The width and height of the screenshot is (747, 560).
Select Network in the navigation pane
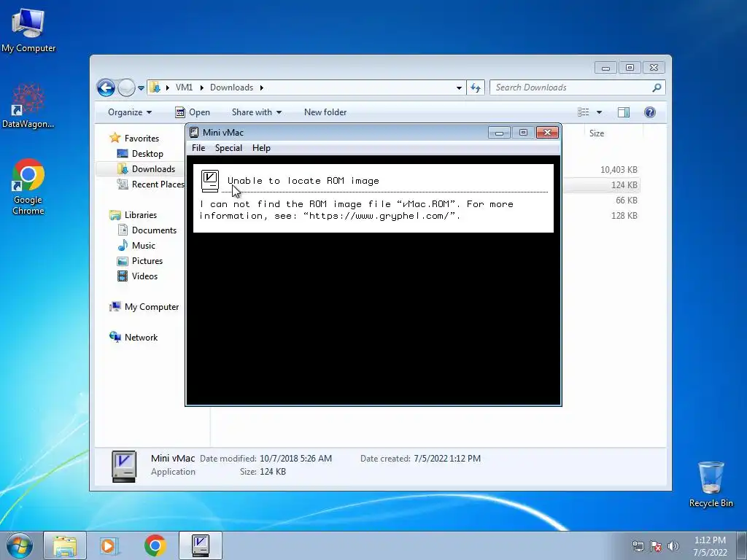141,338
